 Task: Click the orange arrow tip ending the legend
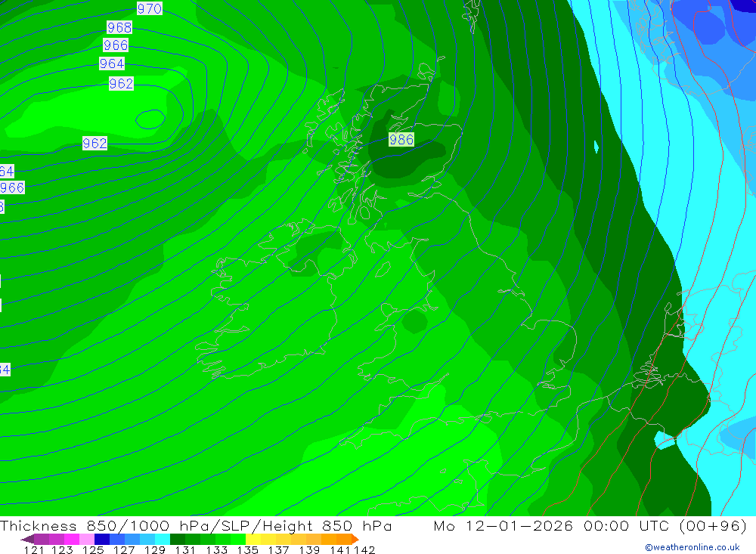pyautogui.click(x=355, y=540)
